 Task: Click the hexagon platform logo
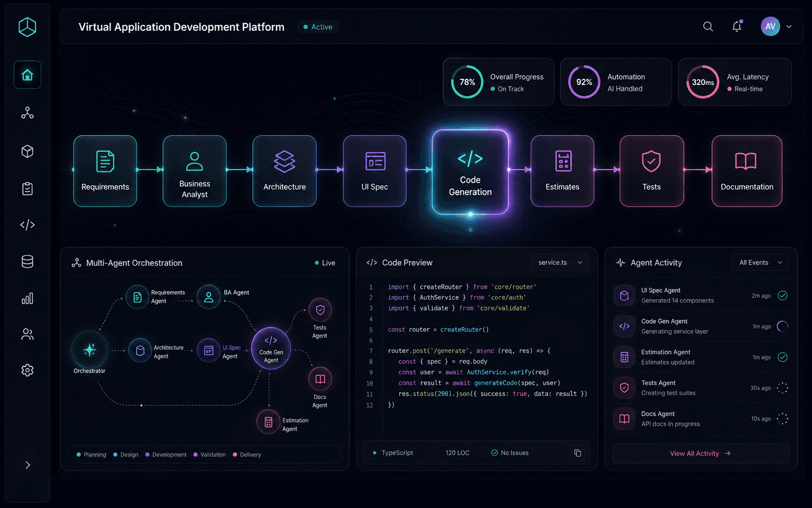pyautogui.click(x=27, y=27)
